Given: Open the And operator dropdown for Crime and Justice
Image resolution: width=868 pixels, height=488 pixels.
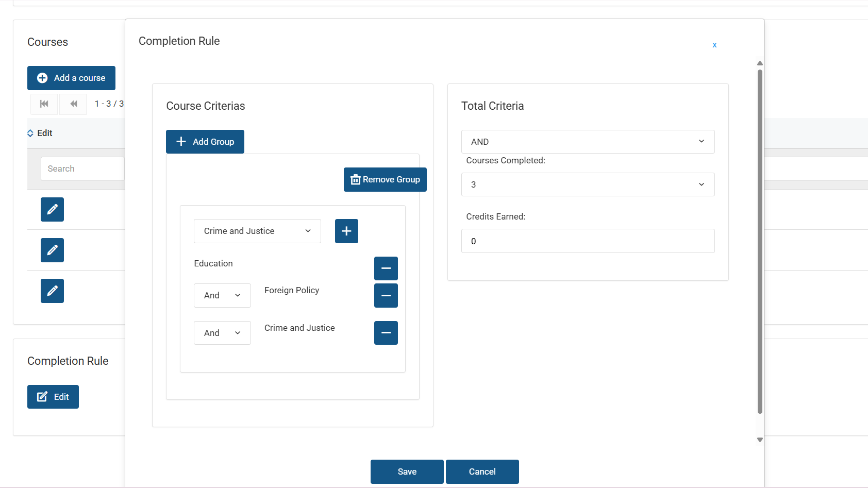Looking at the screenshot, I should pos(222,333).
